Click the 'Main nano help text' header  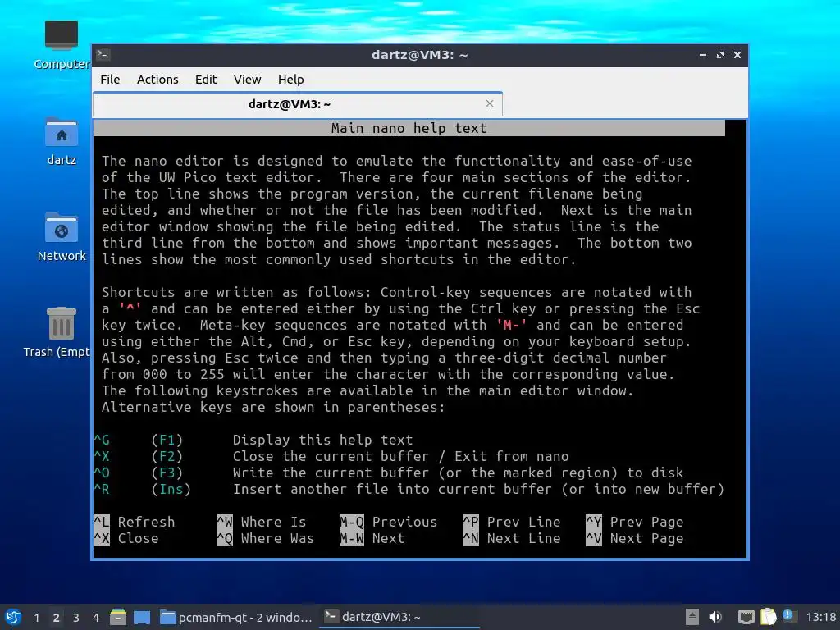409,128
